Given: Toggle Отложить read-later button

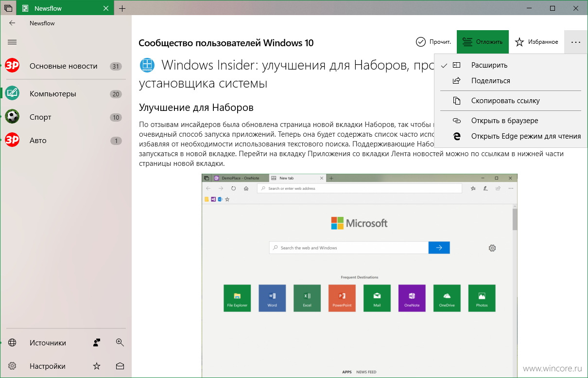Looking at the screenshot, I should [483, 42].
